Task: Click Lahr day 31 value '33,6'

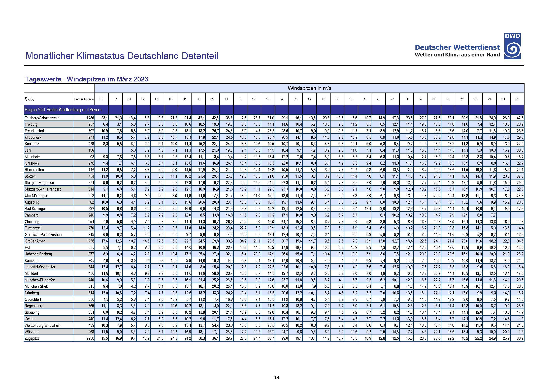Action: (520, 150)
